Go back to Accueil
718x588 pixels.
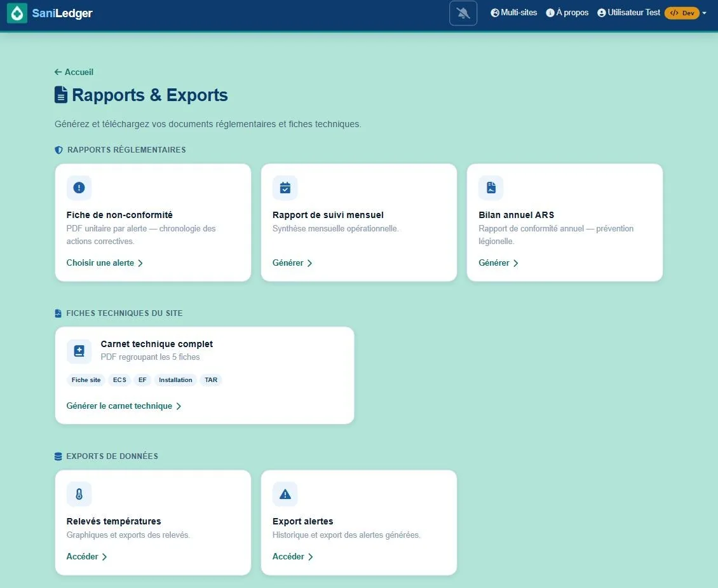[x=74, y=72]
